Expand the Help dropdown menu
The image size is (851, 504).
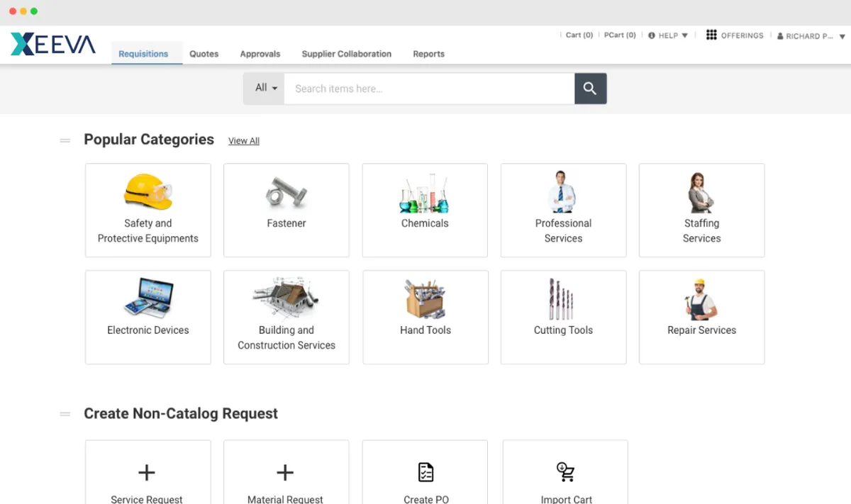point(684,35)
